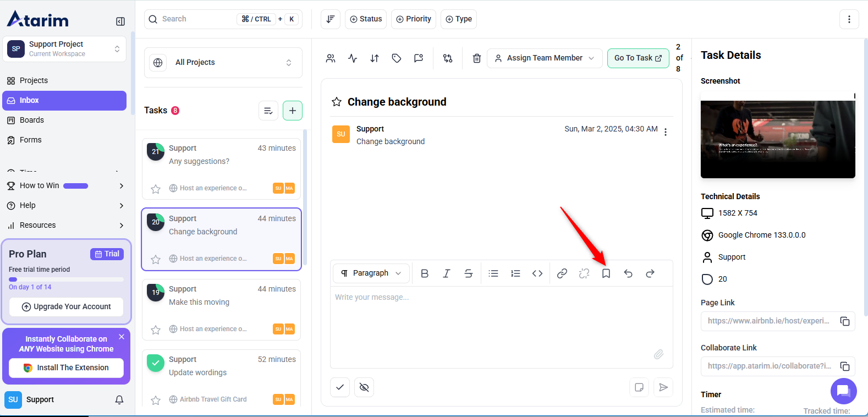Open the Paragraph style dropdown
868x417 pixels.
pyautogui.click(x=371, y=273)
